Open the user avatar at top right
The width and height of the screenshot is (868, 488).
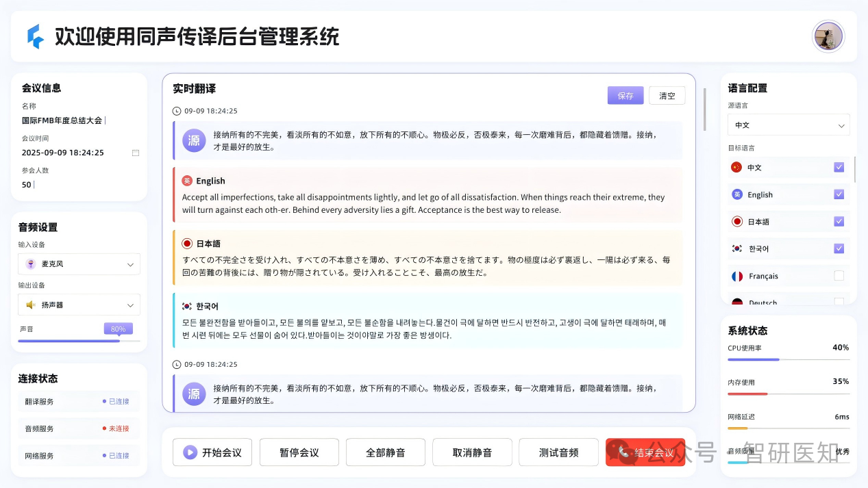tap(828, 36)
